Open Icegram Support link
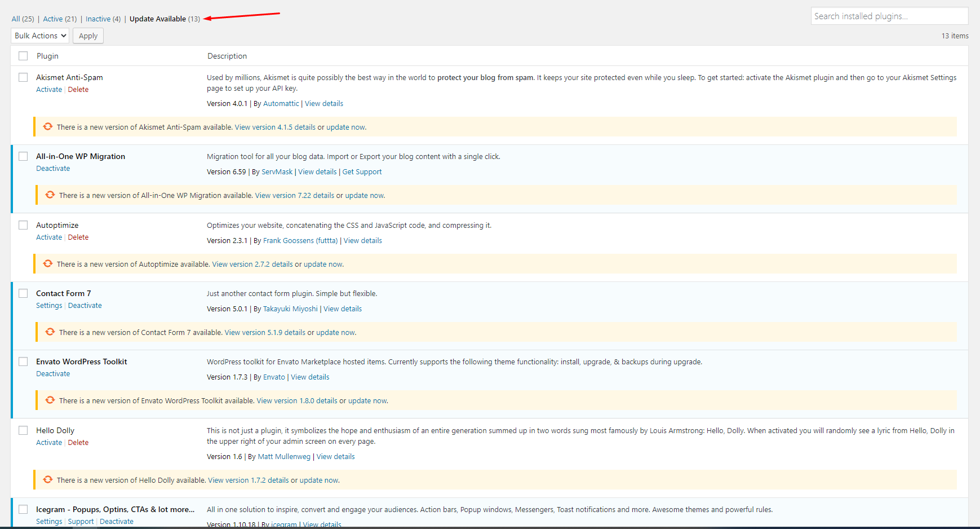The width and height of the screenshot is (980, 529). pos(81,522)
